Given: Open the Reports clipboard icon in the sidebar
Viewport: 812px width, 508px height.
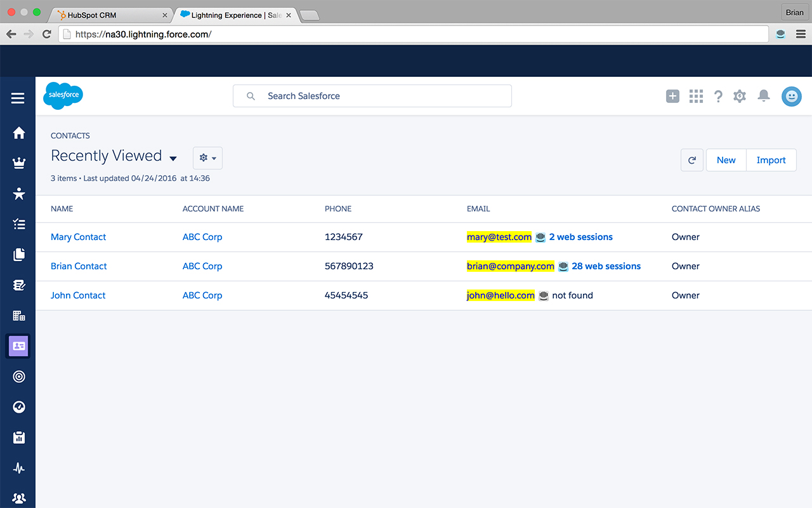Looking at the screenshot, I should [x=18, y=438].
